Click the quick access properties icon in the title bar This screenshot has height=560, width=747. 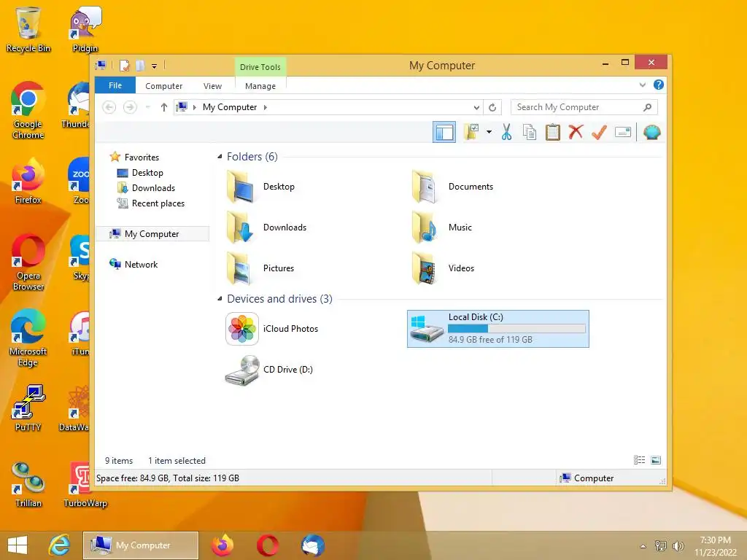124,65
